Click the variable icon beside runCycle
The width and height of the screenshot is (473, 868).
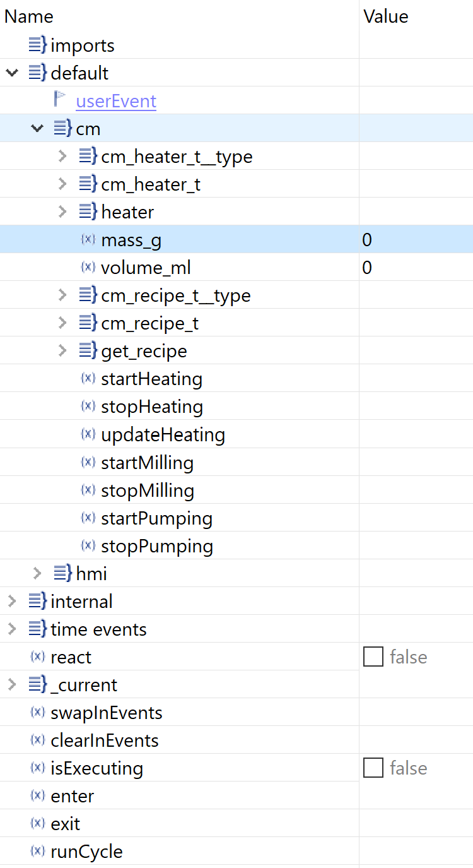tap(38, 851)
